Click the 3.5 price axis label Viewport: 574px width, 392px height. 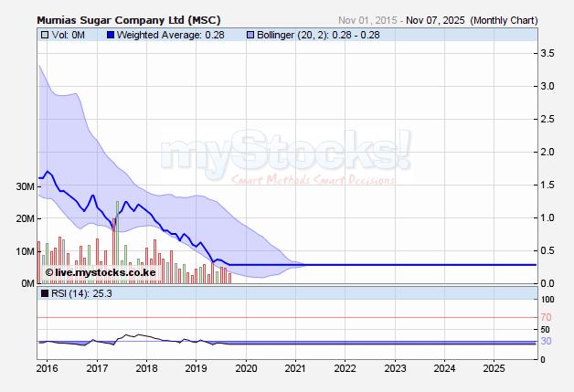548,54
